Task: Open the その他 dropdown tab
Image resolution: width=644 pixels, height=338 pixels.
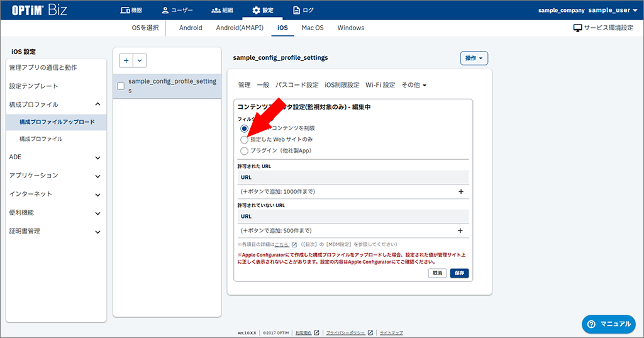Action: [414, 85]
